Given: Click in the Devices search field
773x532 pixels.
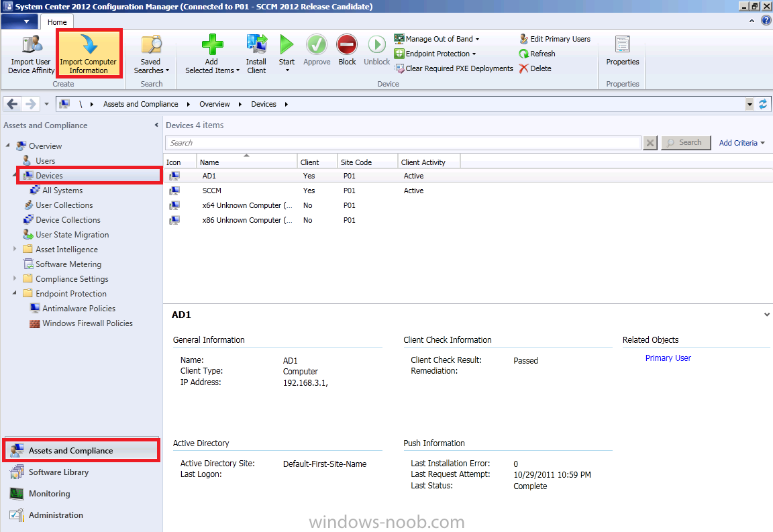Looking at the screenshot, I should coord(403,143).
